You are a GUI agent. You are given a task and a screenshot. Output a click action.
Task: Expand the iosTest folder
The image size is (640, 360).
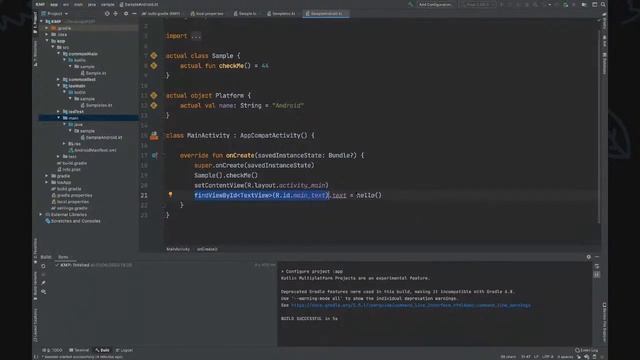pyautogui.click(x=59, y=111)
